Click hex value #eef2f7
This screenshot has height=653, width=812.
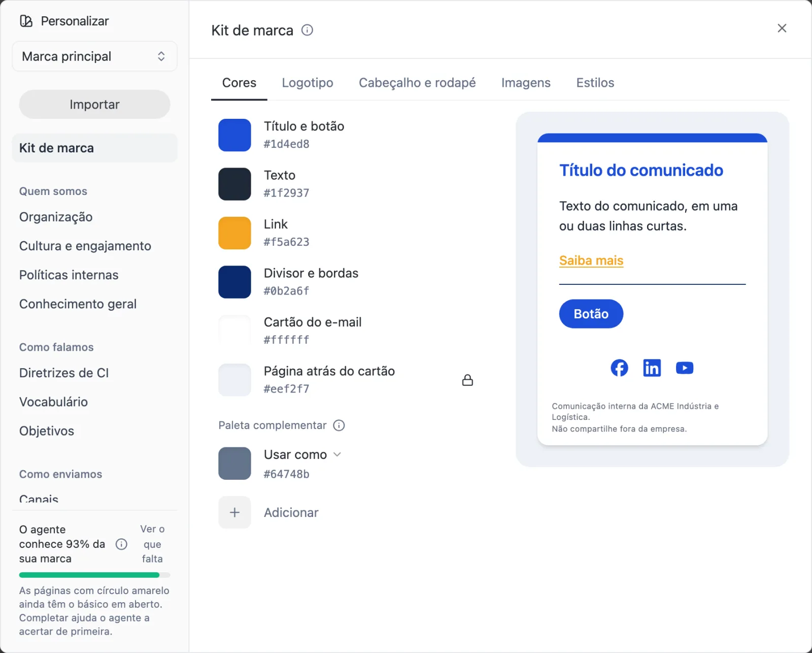286,389
